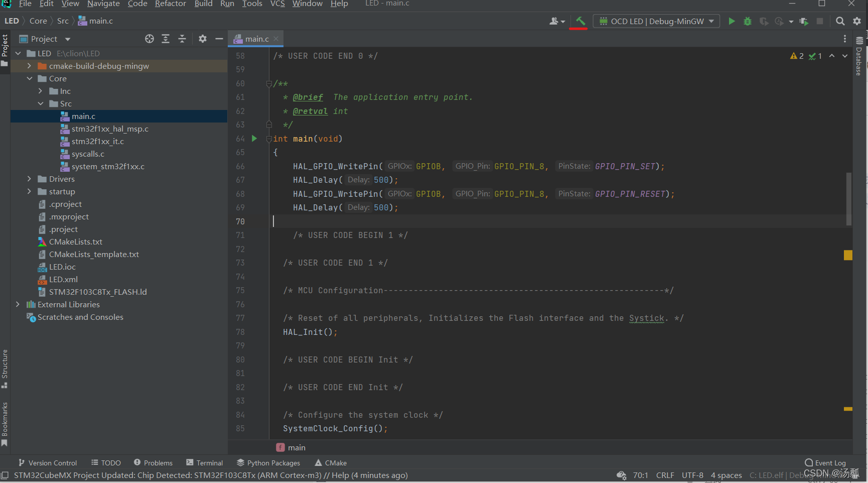Click the editor vertical scrollbar thumb
868x483 pixels.
point(848,199)
